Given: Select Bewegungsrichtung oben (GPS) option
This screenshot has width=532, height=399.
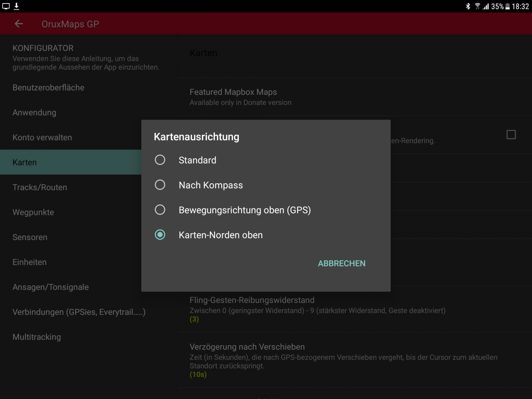Looking at the screenshot, I should (x=160, y=210).
